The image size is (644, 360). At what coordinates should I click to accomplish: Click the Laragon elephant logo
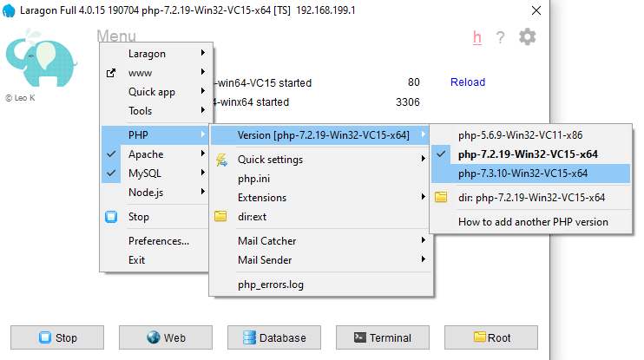[x=41, y=58]
